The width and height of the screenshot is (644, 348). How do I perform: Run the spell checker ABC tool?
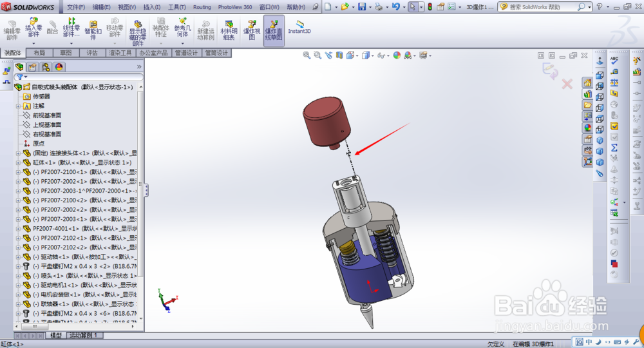614,61
